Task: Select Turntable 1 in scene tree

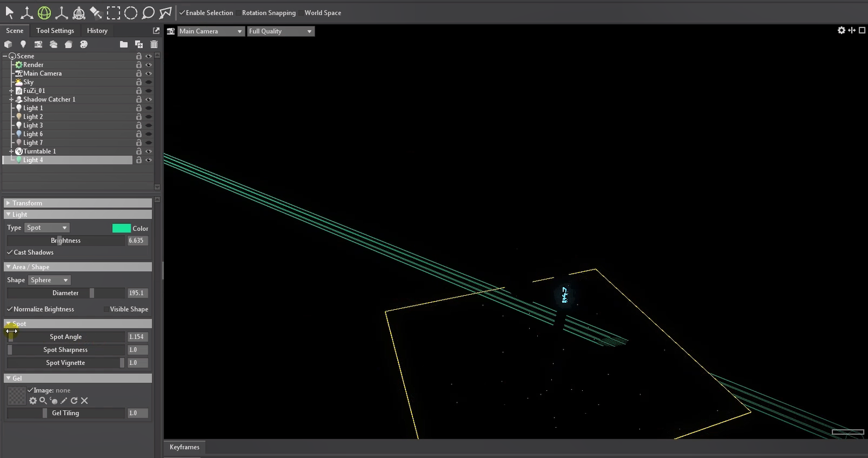Action: click(40, 151)
